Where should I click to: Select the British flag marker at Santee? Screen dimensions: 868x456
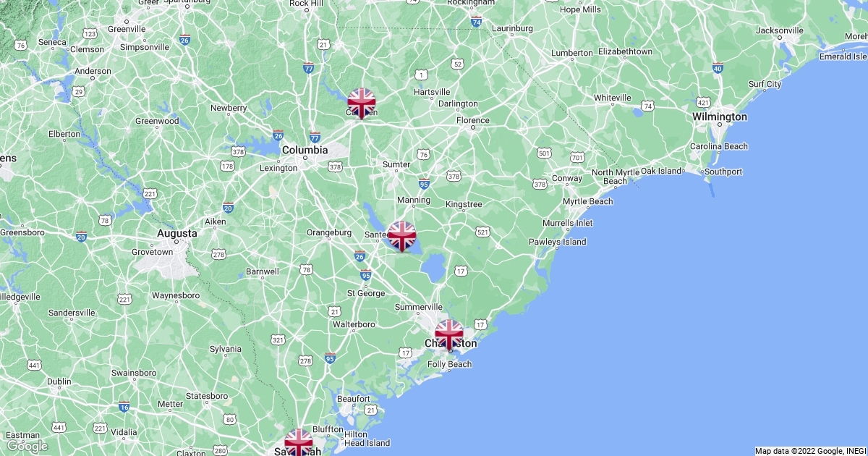click(401, 236)
